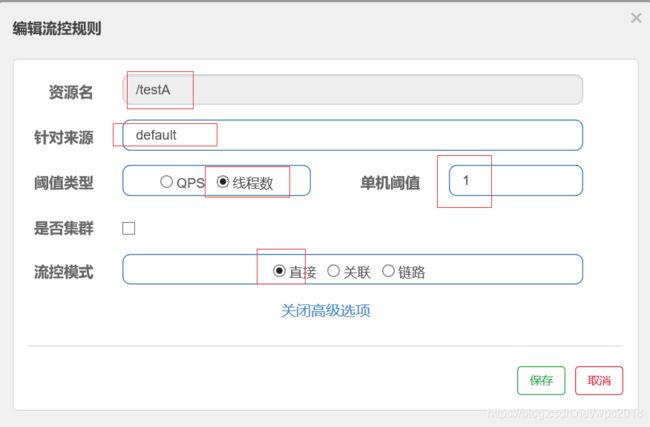The image size is (650, 427).
Task: Select the QPS radio button
Action: (x=166, y=182)
